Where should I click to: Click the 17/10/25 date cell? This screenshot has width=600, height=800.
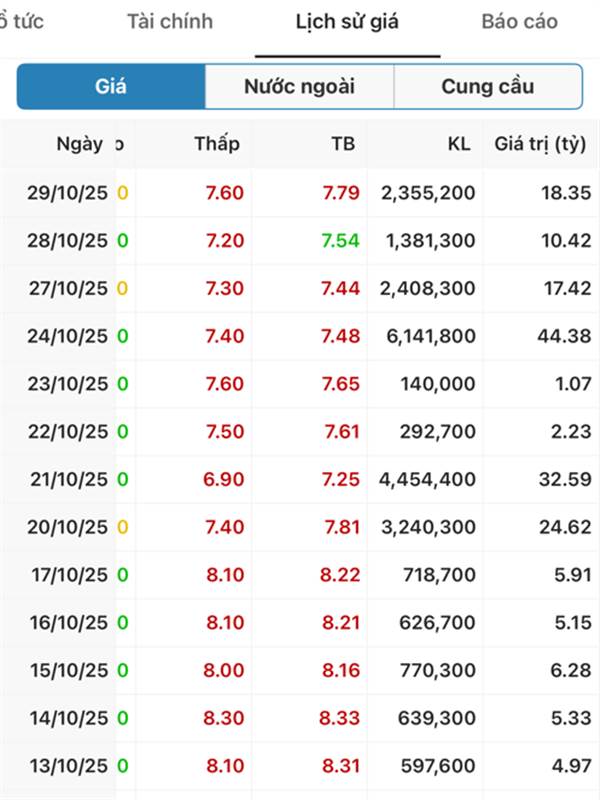click(67, 575)
